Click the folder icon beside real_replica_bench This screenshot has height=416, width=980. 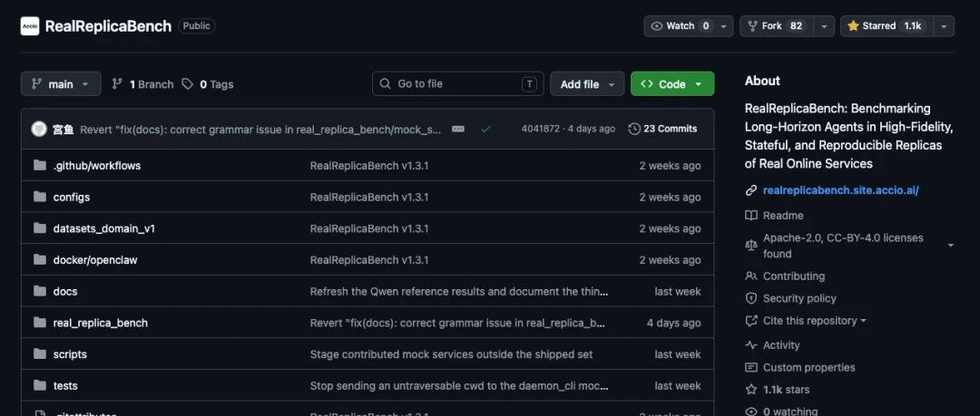click(40, 323)
